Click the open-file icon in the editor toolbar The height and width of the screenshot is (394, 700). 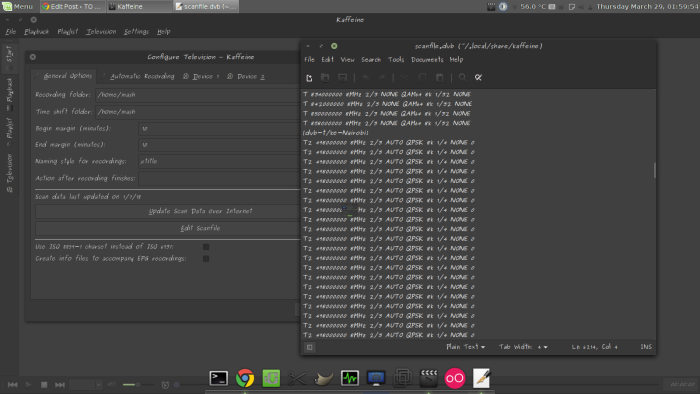pyautogui.click(x=325, y=78)
